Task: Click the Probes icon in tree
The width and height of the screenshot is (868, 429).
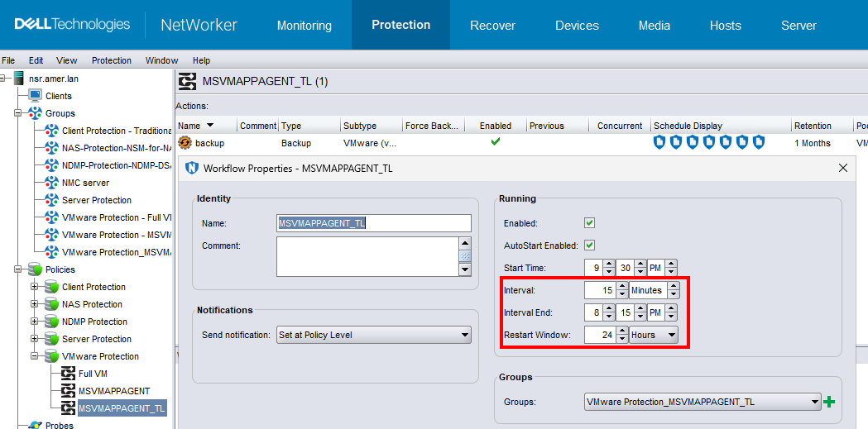Action: click(36, 425)
